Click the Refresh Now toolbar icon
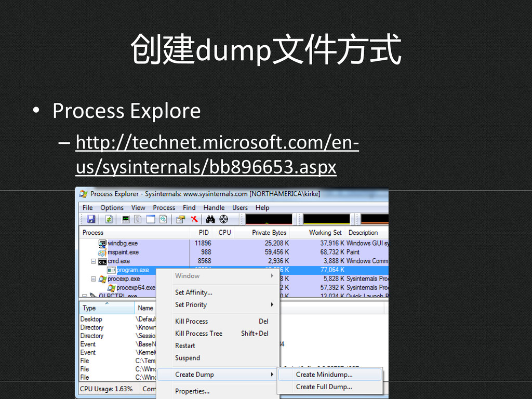This screenshot has height=399, width=532. (x=109, y=219)
